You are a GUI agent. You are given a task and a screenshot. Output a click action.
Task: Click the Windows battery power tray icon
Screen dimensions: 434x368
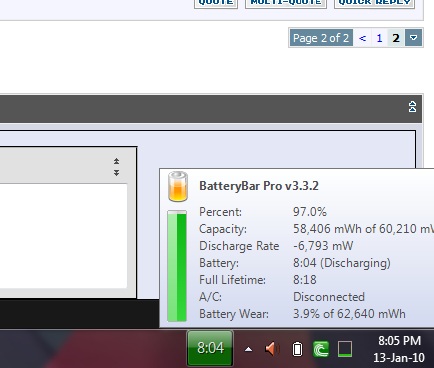coord(297,349)
